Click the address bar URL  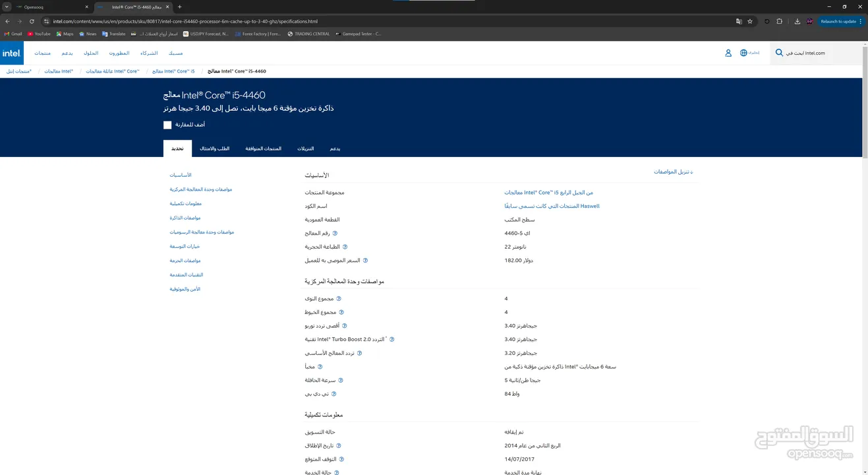[x=185, y=21]
